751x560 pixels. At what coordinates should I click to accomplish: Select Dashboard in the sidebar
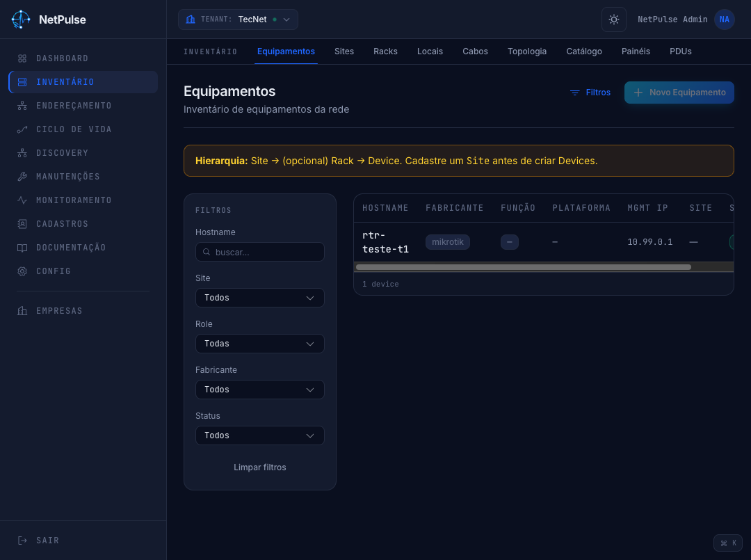tap(83, 58)
